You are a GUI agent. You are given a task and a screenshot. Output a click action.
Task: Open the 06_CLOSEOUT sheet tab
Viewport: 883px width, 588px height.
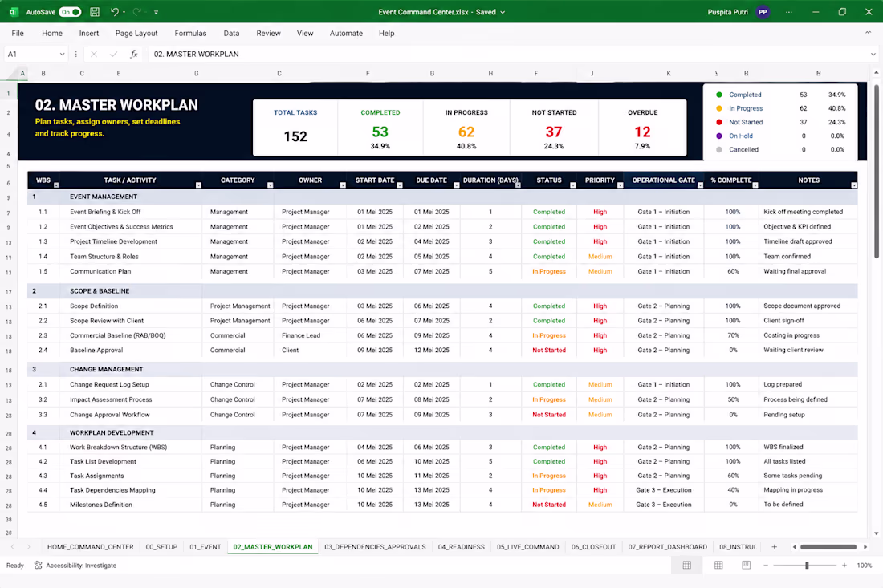593,547
